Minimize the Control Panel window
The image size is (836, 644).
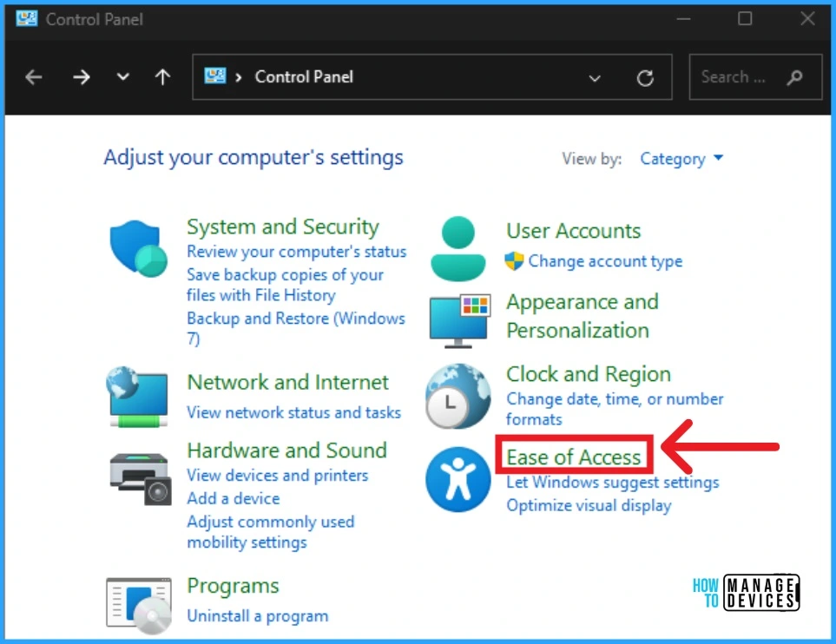[x=683, y=19]
